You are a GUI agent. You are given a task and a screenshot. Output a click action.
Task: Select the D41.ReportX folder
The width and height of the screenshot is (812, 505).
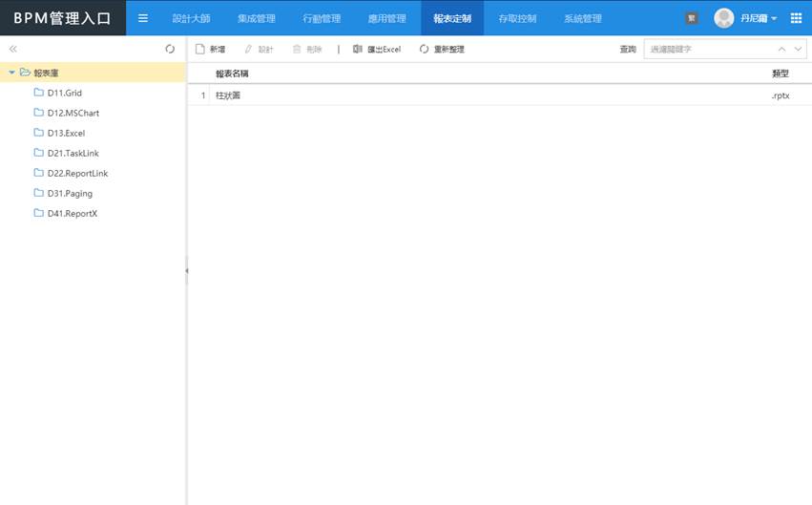coord(72,214)
